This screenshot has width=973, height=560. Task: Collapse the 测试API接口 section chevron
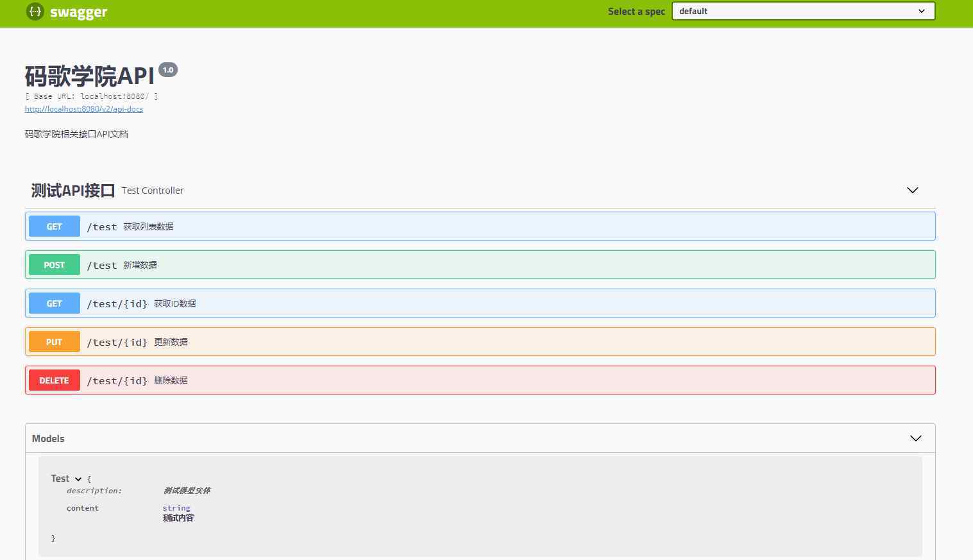[912, 191]
